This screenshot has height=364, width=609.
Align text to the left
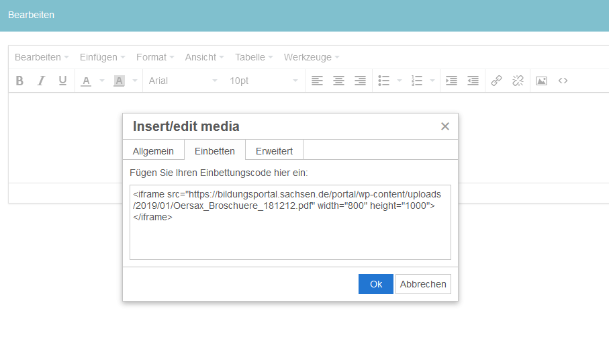coord(317,81)
